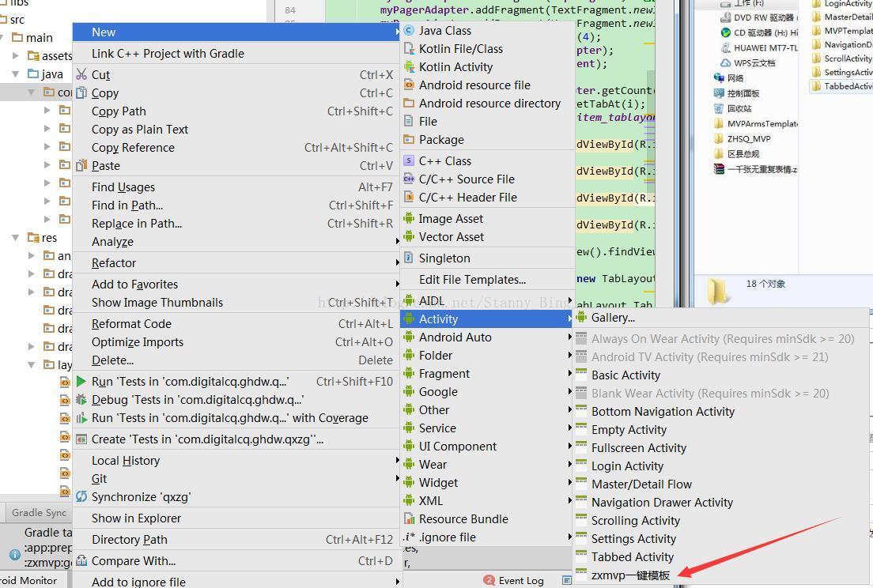Screen dimensions: 873x588
Task: Click the green Run Tests play icon
Action: click(81, 381)
